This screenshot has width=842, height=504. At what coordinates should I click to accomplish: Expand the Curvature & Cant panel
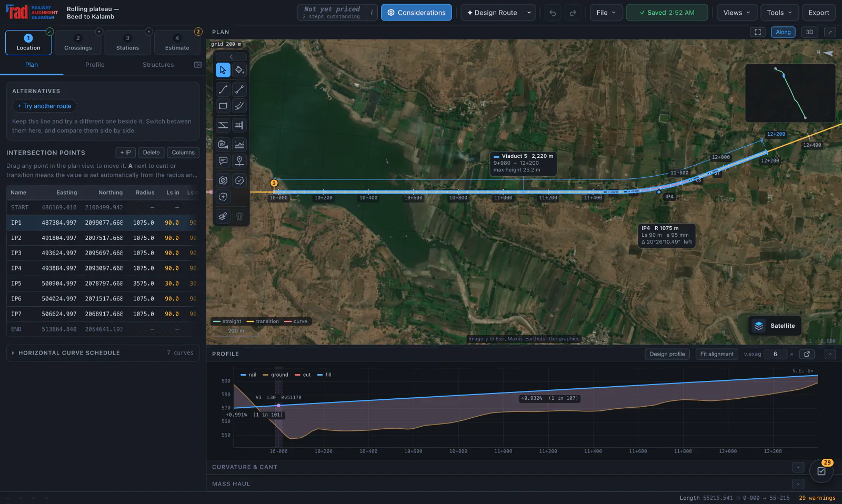(798, 467)
